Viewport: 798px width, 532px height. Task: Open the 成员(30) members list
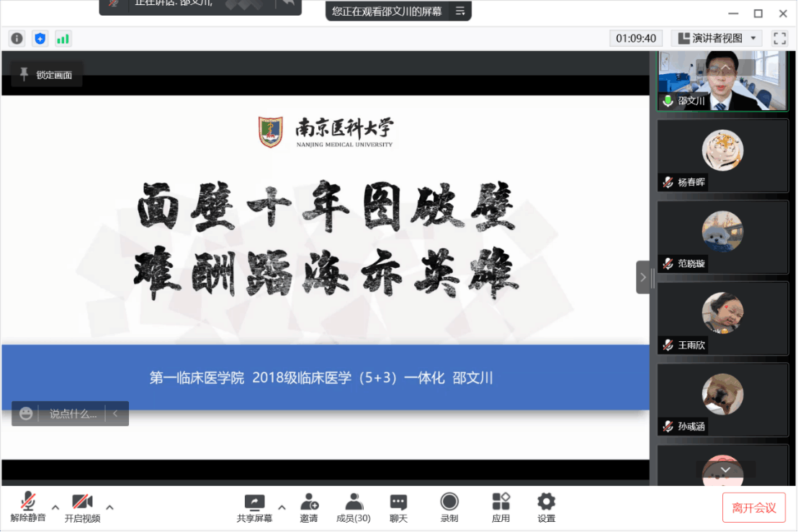(354, 508)
